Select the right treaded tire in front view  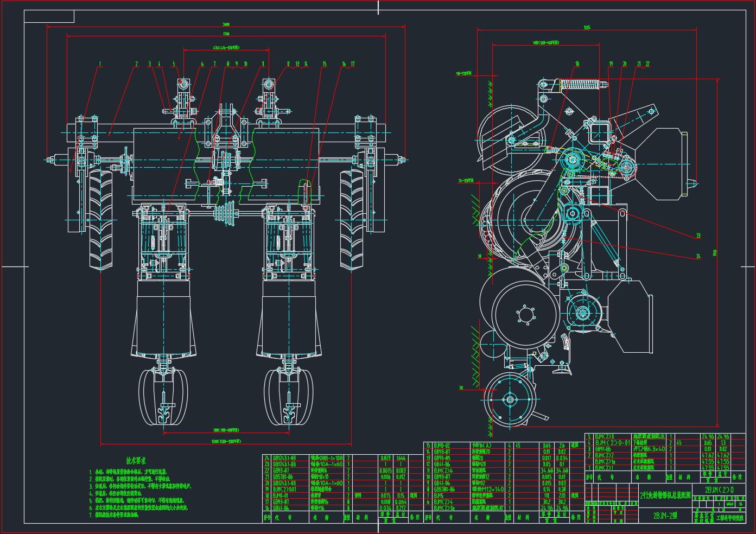point(351,219)
